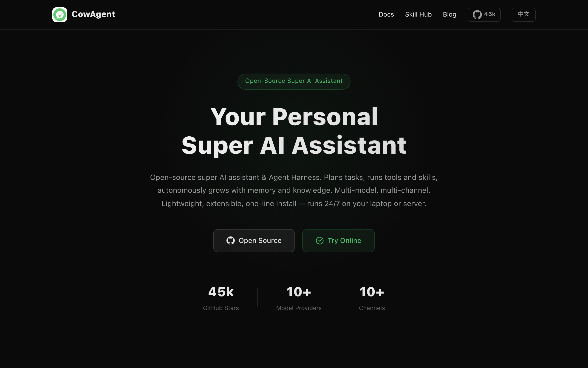
Task: Open the Docs navigation link
Action: pyautogui.click(x=386, y=14)
